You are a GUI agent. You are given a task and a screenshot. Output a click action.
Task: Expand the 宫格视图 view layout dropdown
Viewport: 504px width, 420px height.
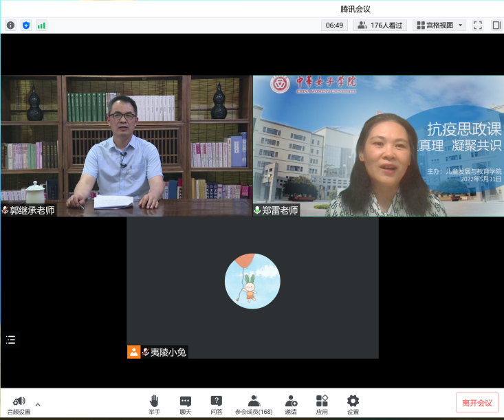tap(440, 25)
